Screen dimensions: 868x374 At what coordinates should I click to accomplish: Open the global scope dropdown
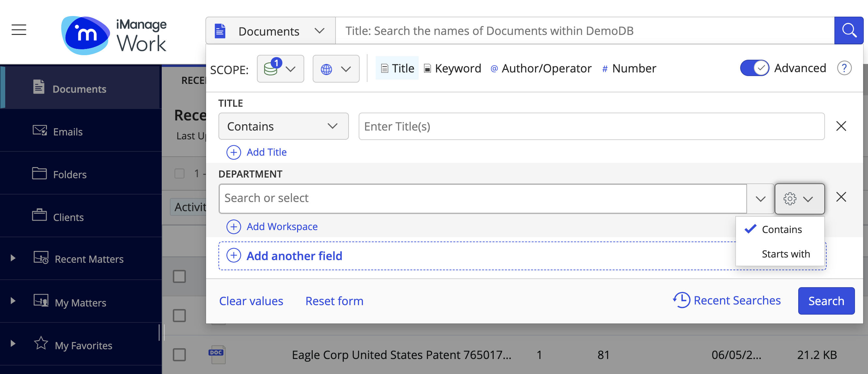pos(336,69)
